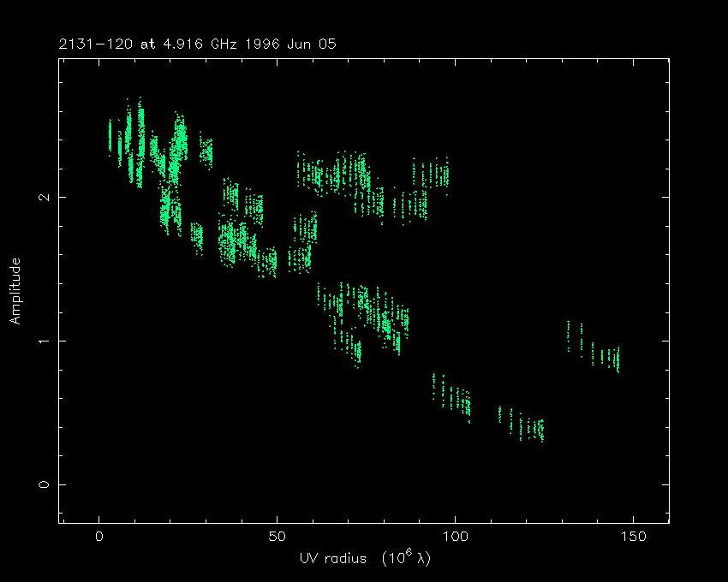Click the y-axis tick label "2"
This screenshot has width=728, height=582.
[43, 197]
